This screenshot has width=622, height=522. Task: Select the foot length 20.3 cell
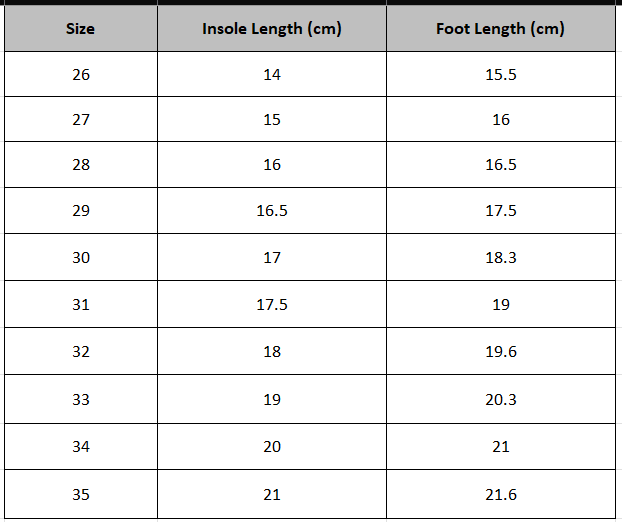click(x=501, y=400)
